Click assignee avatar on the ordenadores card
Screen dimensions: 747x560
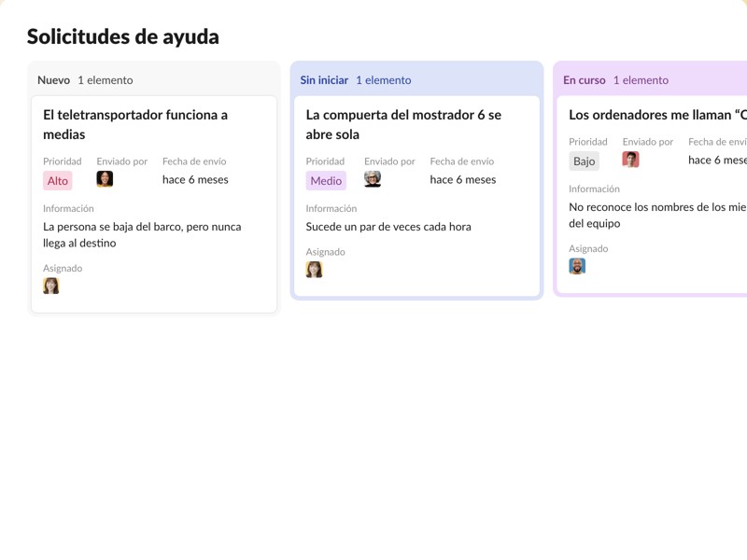tap(578, 266)
